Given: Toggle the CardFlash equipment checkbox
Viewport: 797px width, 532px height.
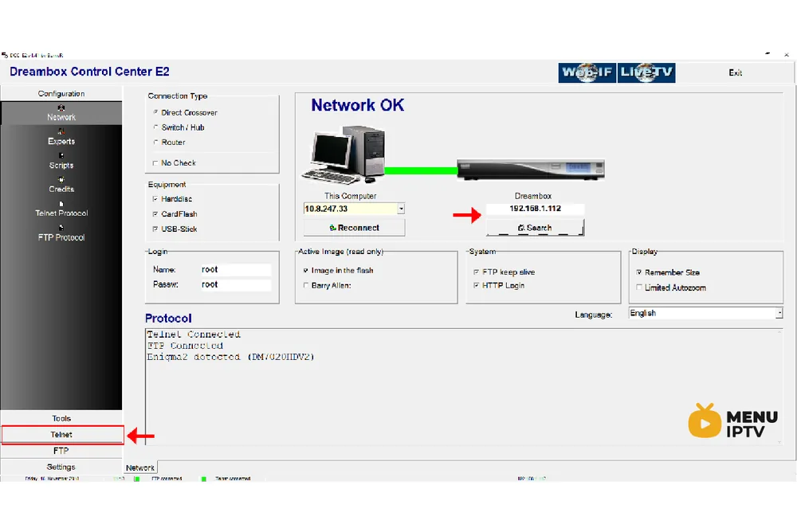Looking at the screenshot, I should tap(155, 214).
